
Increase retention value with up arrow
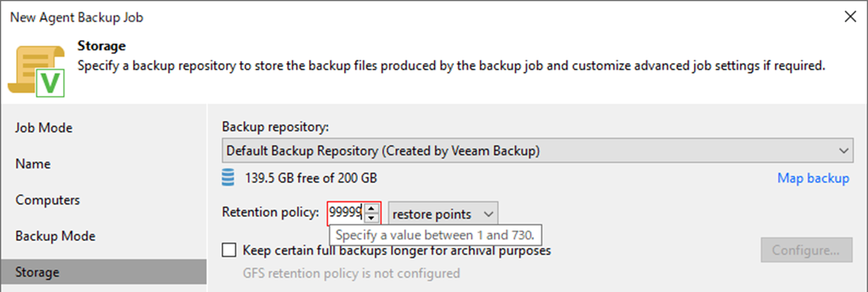[371, 209]
